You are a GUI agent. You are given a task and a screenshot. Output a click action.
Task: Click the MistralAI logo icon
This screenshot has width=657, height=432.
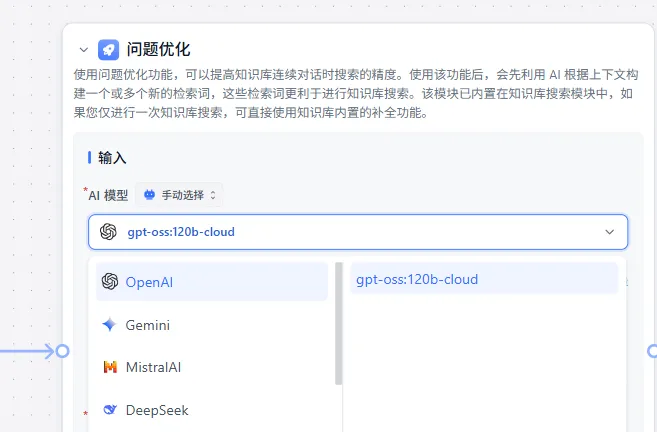click(110, 367)
